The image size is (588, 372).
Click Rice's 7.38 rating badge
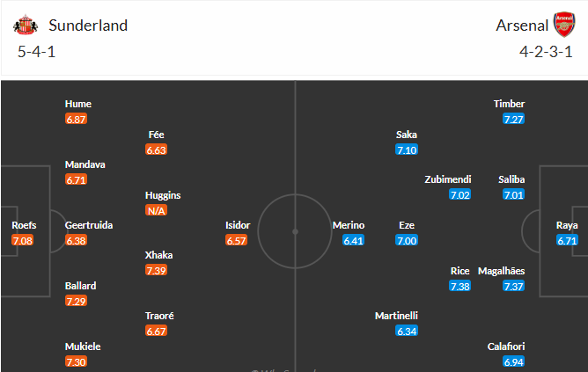459,286
